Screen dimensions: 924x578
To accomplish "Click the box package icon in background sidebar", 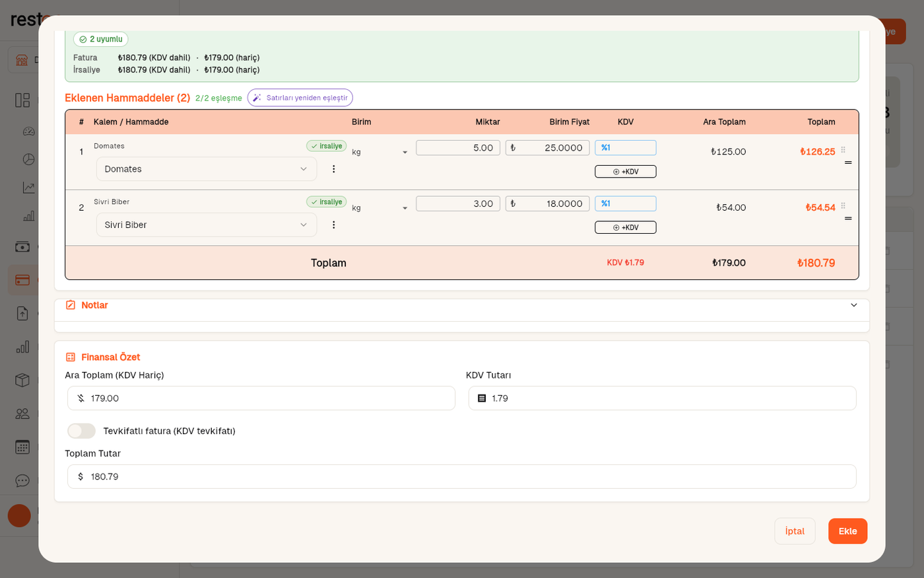I will 22,380.
